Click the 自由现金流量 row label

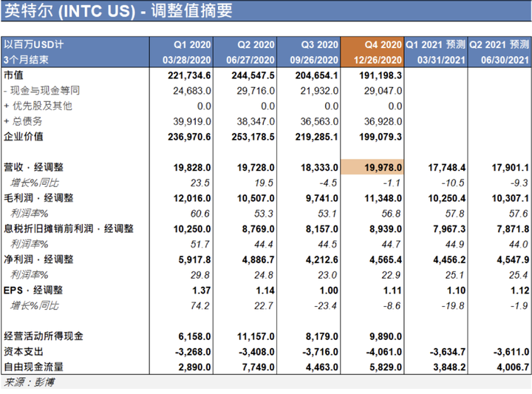click(33, 367)
